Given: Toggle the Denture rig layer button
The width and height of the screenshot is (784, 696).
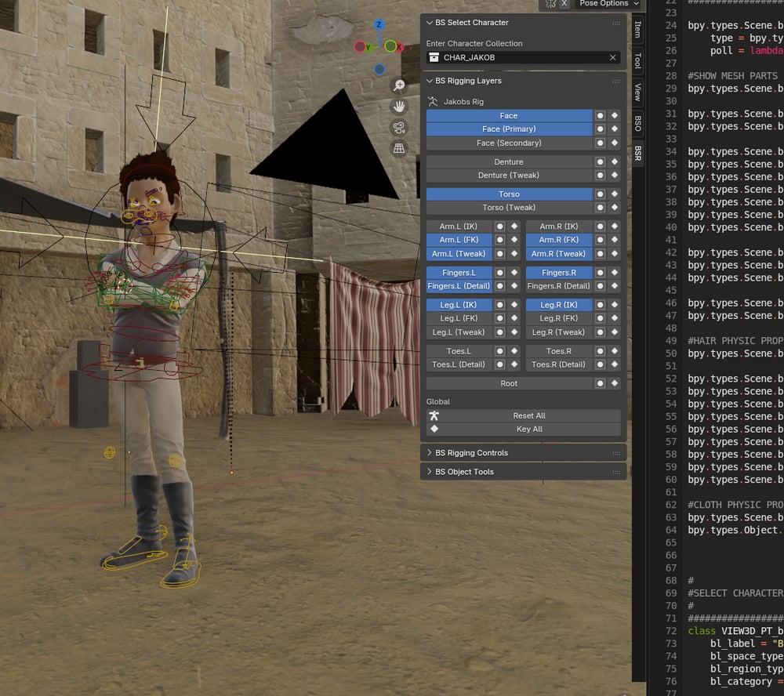Looking at the screenshot, I should pyautogui.click(x=509, y=162).
